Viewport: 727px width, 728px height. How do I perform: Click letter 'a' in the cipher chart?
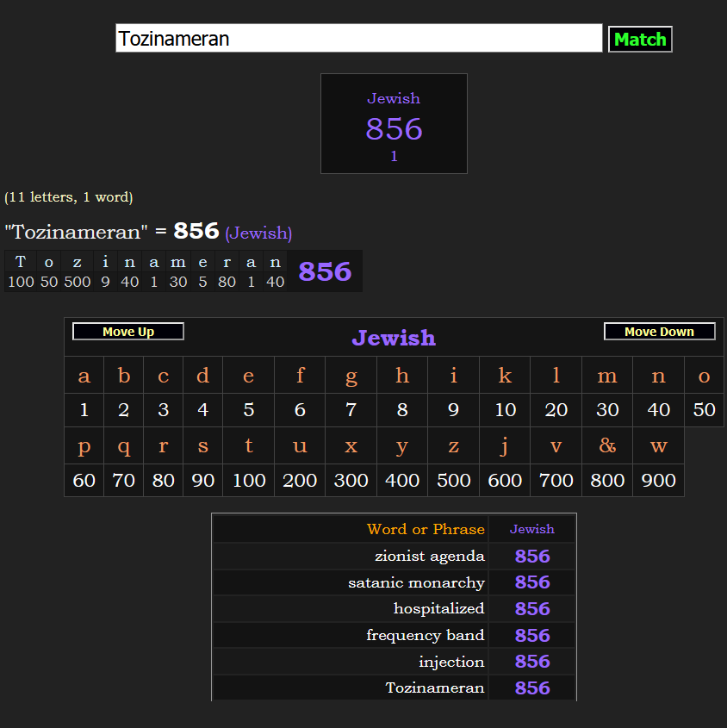tap(84, 375)
